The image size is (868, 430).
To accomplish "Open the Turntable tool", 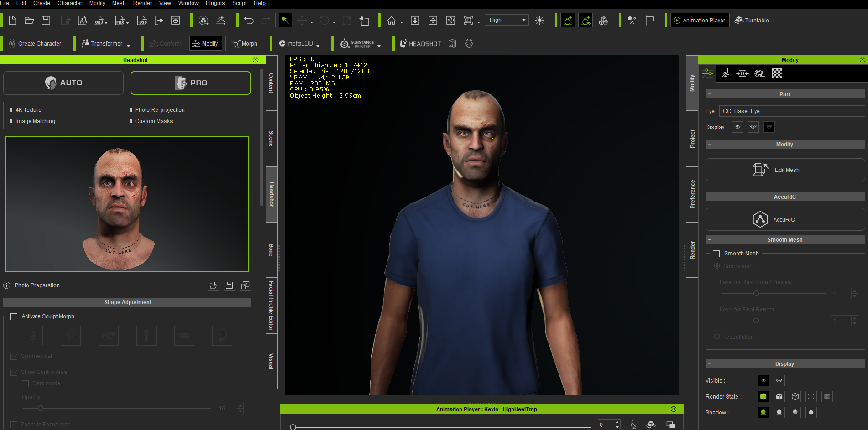I will pos(752,21).
